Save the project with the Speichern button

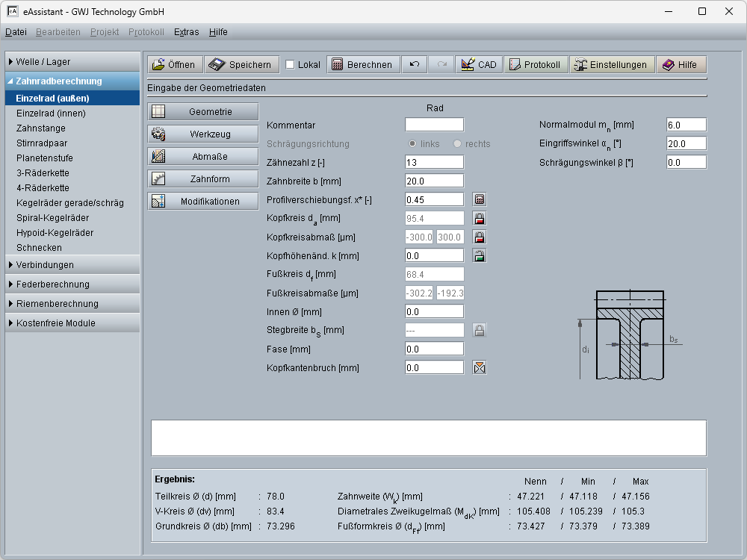point(242,65)
